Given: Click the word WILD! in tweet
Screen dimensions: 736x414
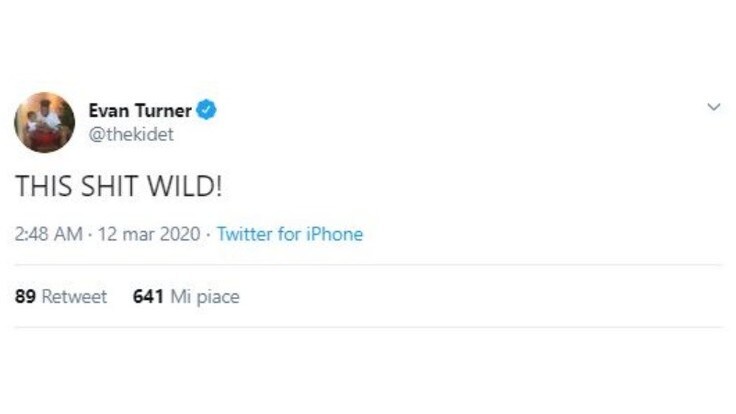Looking at the screenshot, I should coord(184,186).
